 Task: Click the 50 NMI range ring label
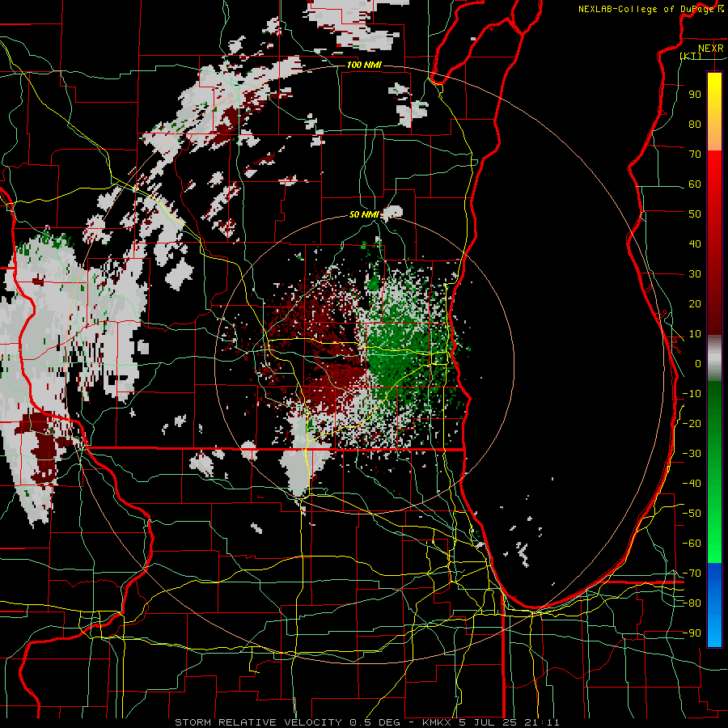click(364, 214)
